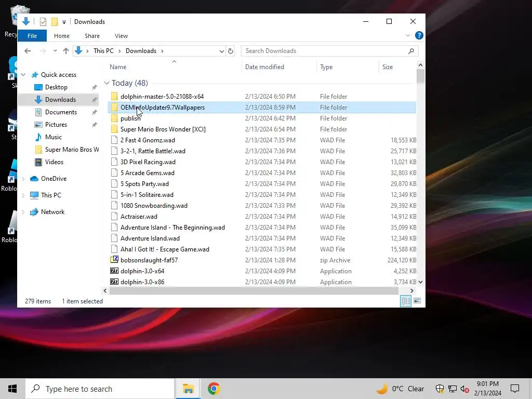Select the 1080 Snowboarding.wad file
The width and height of the screenshot is (532, 399).
(x=154, y=206)
